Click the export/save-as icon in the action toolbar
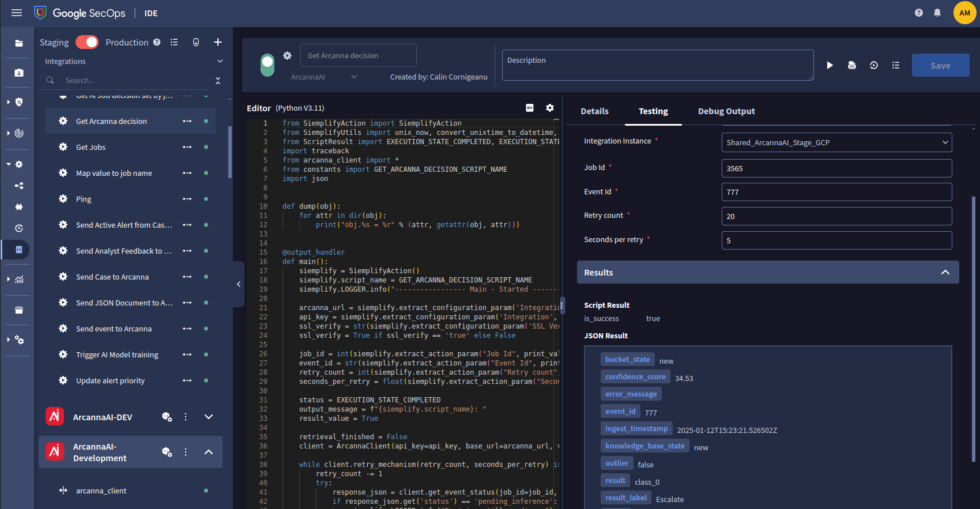Image resolution: width=980 pixels, height=509 pixels. tap(852, 65)
